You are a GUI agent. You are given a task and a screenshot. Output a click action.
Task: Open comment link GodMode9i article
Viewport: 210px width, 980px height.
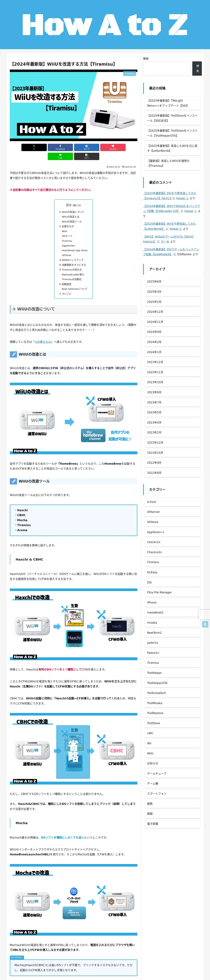(171, 252)
